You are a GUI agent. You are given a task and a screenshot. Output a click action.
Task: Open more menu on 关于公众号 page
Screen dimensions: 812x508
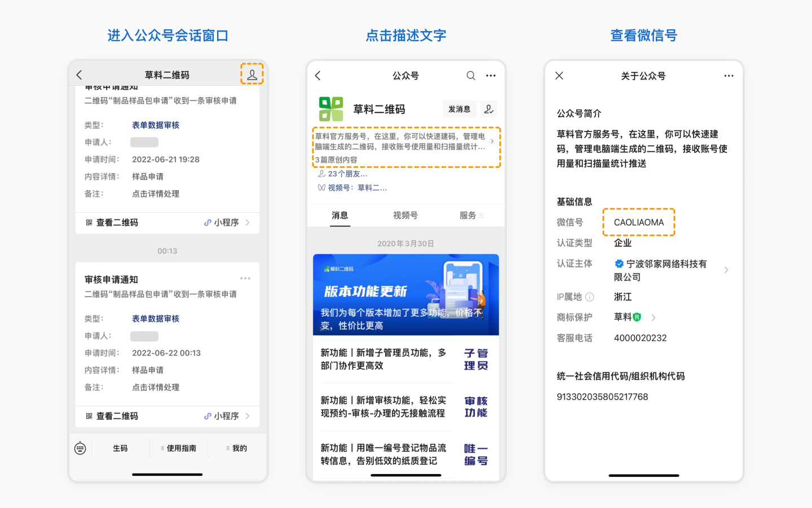click(729, 76)
